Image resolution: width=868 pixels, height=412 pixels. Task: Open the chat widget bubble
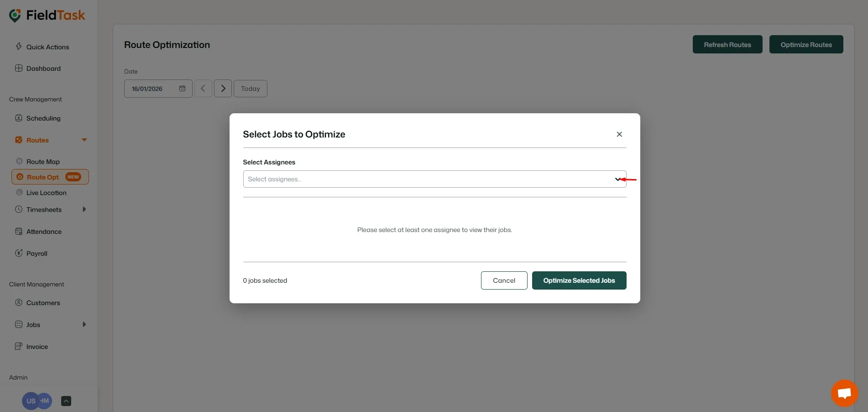[844, 393]
